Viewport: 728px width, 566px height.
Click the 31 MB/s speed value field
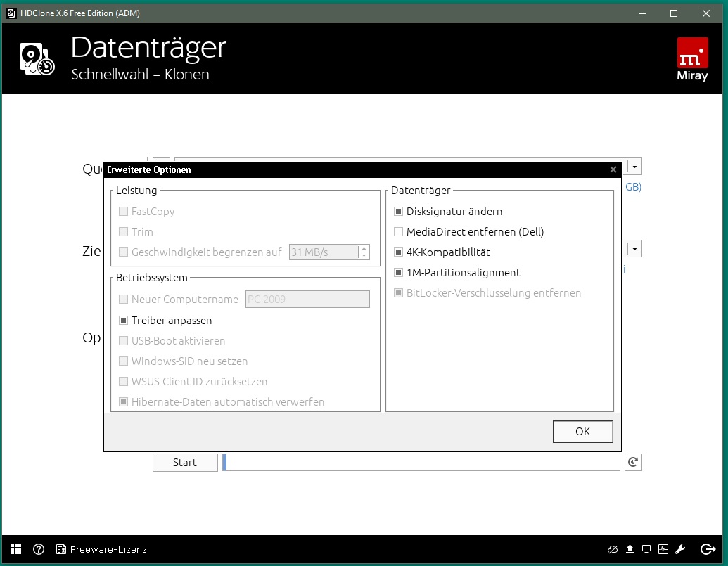324,252
